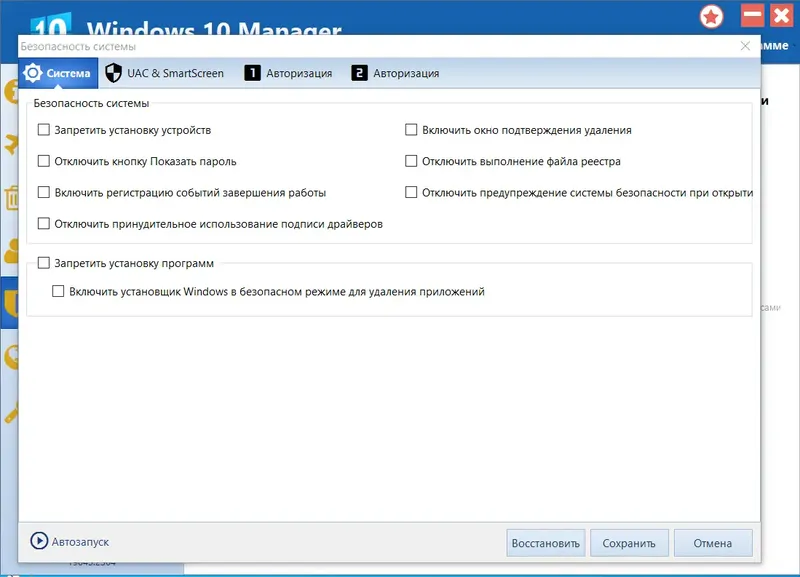The width and height of the screenshot is (800, 577).
Task: Open Авторизация tab numbered 1
Action: point(288,73)
